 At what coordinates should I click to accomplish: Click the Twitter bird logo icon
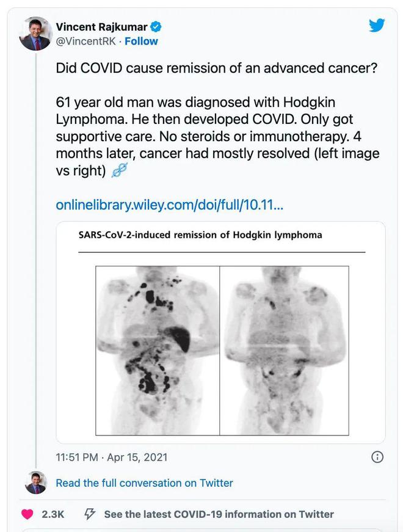point(377,26)
